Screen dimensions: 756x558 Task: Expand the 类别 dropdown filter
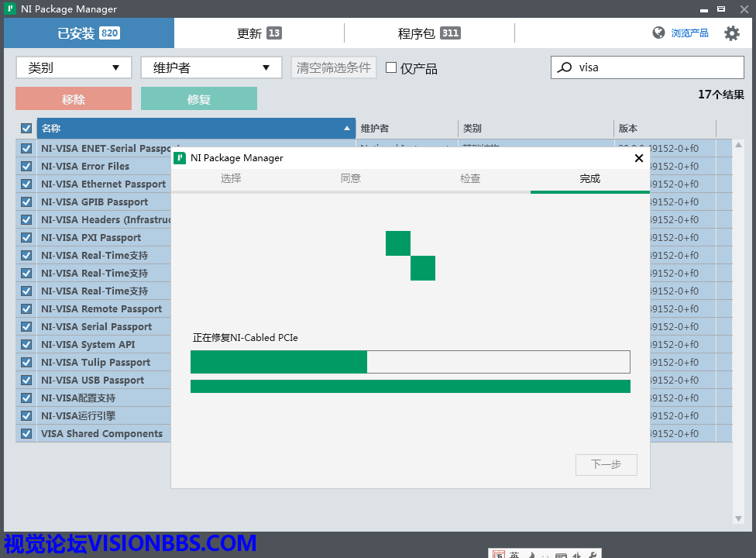coord(74,67)
